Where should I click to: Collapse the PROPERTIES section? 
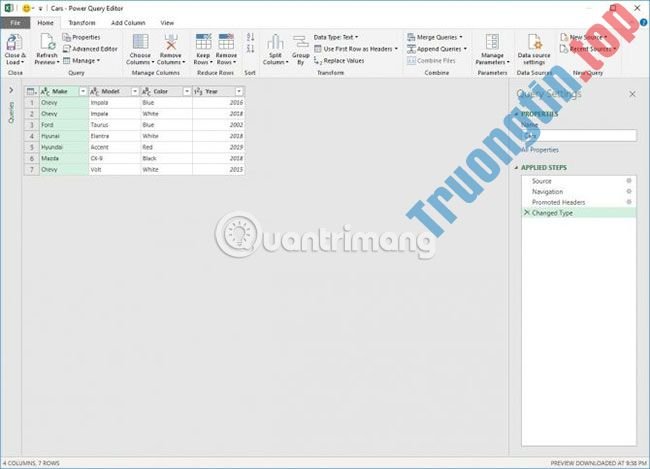(516, 114)
